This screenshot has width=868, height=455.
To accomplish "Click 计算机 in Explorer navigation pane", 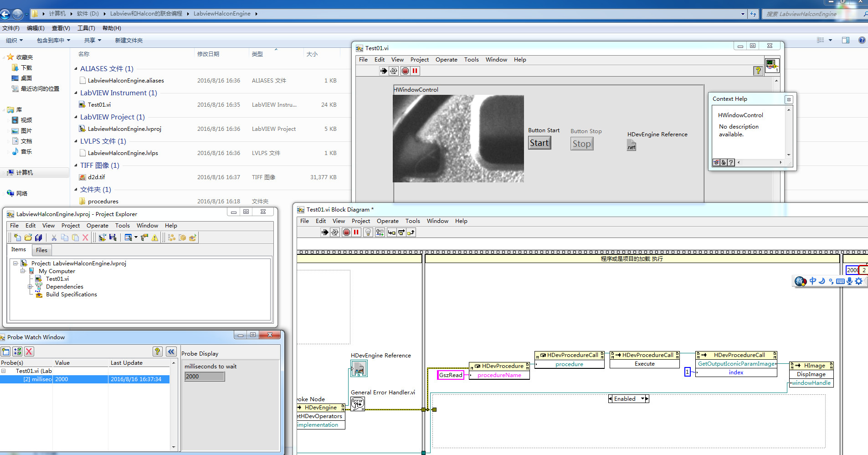I will [25, 173].
